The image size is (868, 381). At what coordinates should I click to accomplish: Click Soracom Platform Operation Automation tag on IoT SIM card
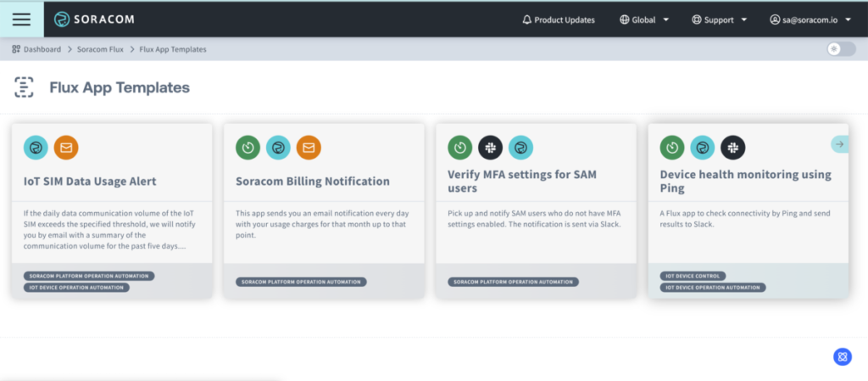[x=89, y=276]
